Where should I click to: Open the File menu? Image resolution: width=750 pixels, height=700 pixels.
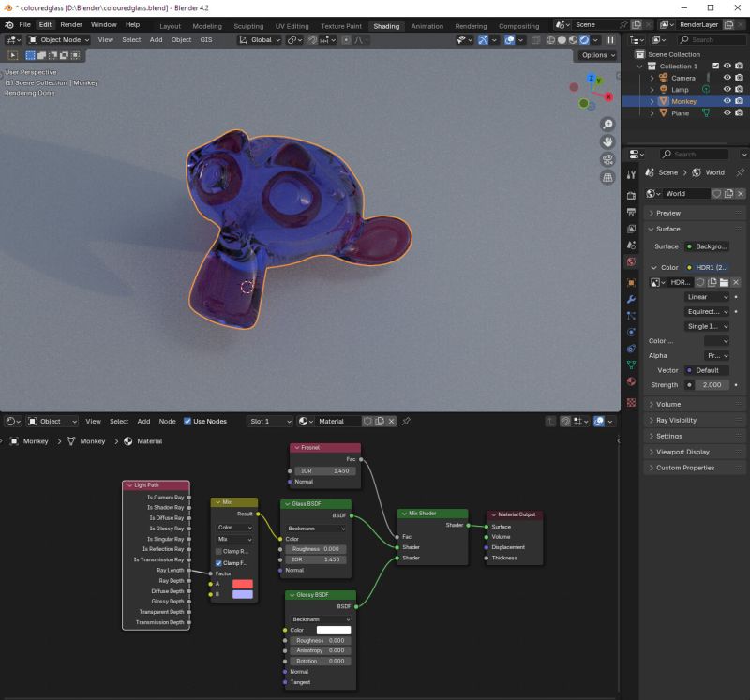(x=25, y=25)
